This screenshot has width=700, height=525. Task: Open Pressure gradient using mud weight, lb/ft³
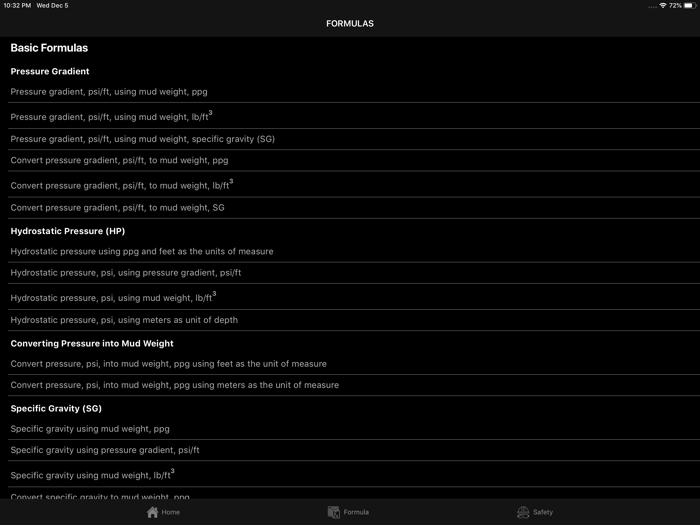click(x=111, y=116)
